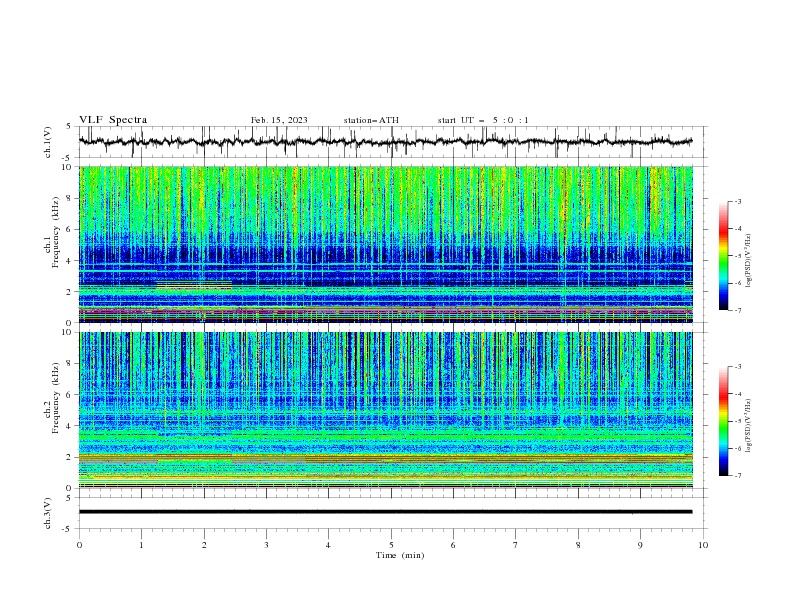Click time axis tick label "7"
This screenshot has width=792, height=612.
[516, 545]
